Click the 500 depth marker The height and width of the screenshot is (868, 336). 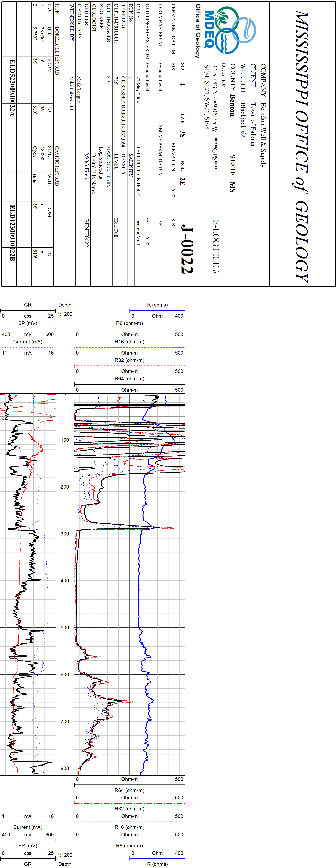65,627
